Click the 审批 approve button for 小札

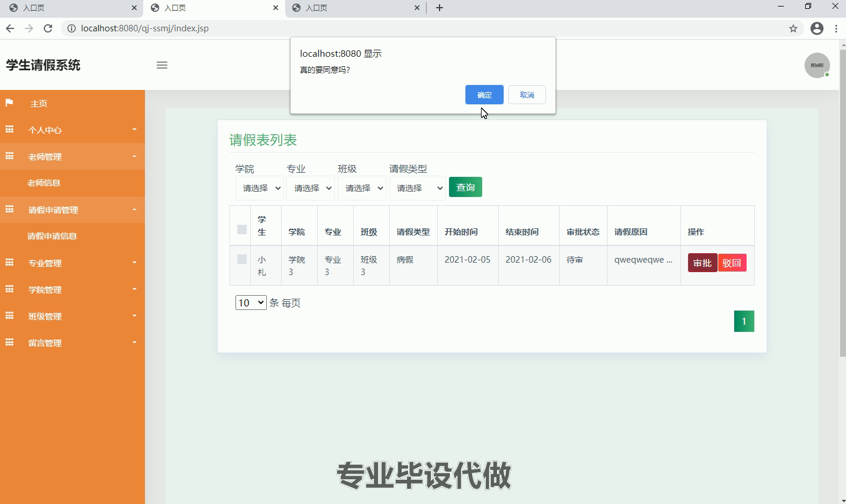pos(703,263)
